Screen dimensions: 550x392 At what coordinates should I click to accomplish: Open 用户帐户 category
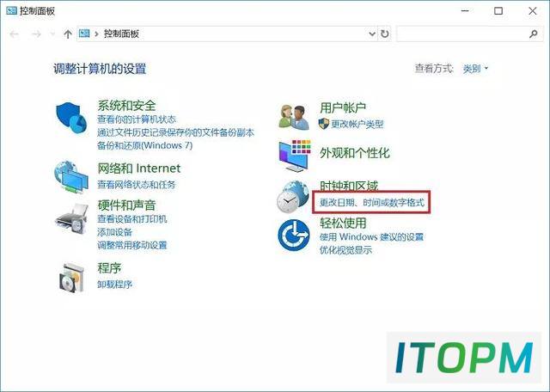point(343,107)
